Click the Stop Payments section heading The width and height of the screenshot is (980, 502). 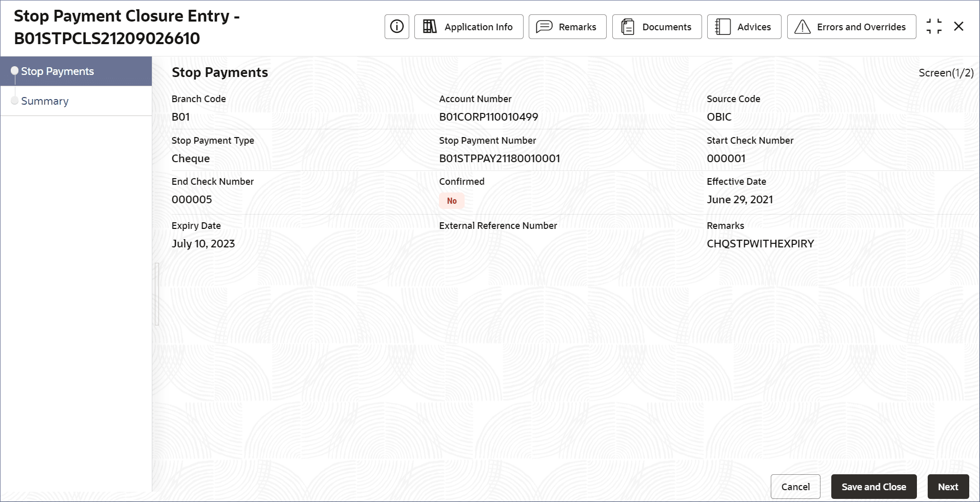[x=220, y=72]
